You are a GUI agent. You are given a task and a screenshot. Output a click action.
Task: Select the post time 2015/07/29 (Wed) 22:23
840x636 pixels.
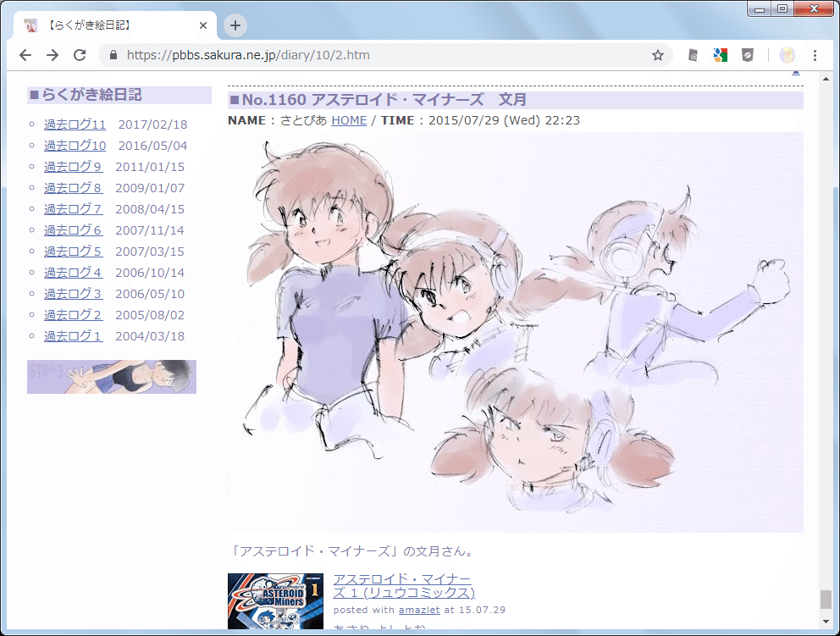504,120
